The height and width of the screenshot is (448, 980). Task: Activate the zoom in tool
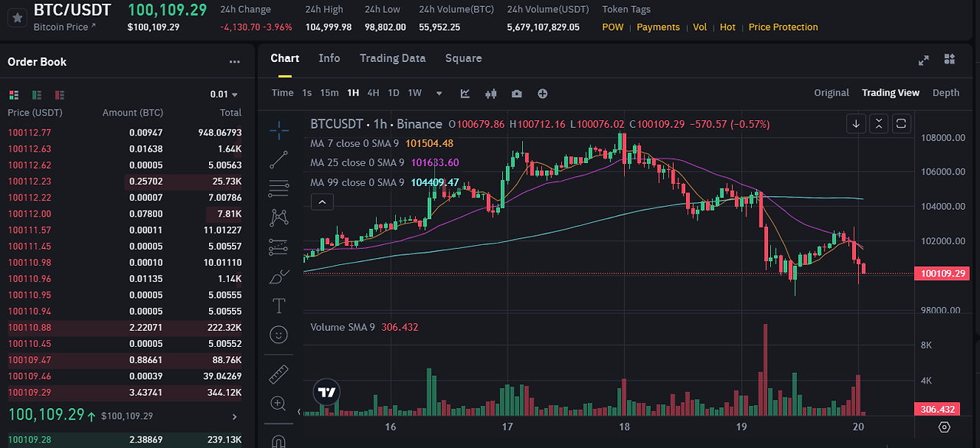(279, 404)
